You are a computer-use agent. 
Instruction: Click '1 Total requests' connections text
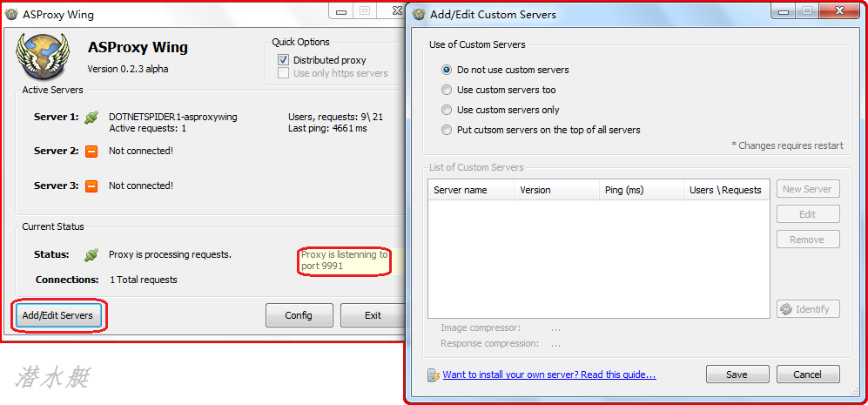144,280
